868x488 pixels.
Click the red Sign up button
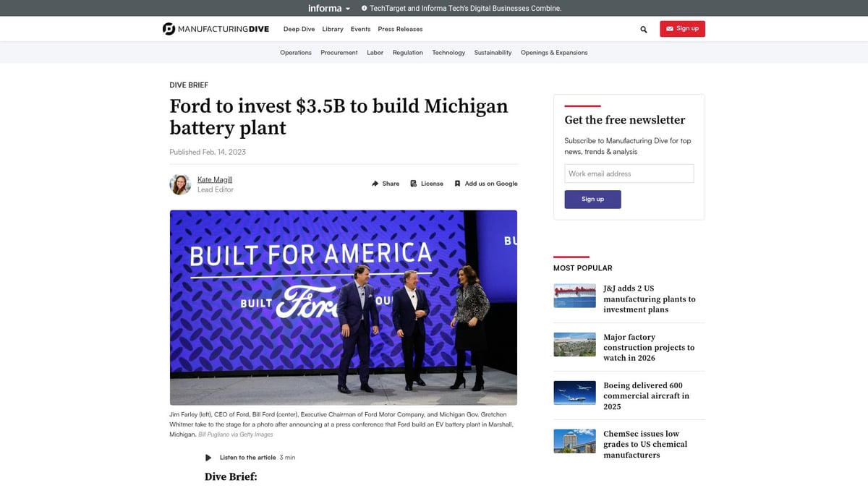coord(682,28)
